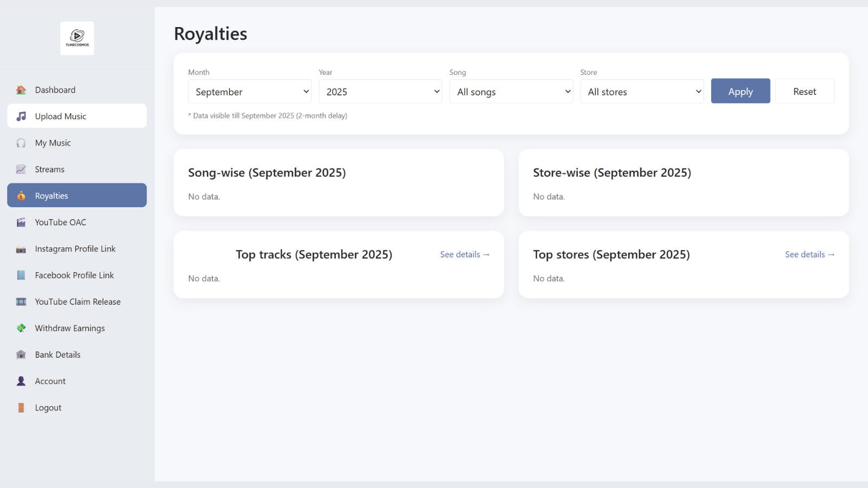The image size is (868, 488).
Task: Click the Upload Music note icon
Action: pos(21,116)
